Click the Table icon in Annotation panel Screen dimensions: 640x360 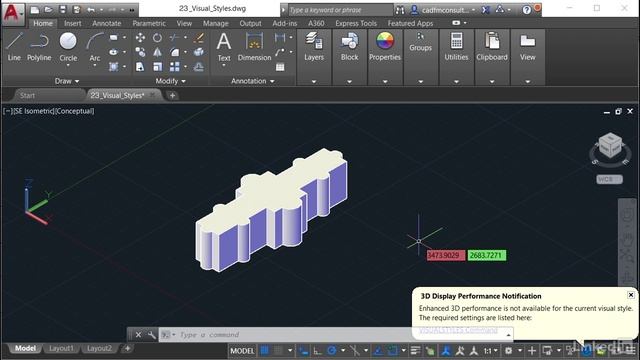coord(280,67)
